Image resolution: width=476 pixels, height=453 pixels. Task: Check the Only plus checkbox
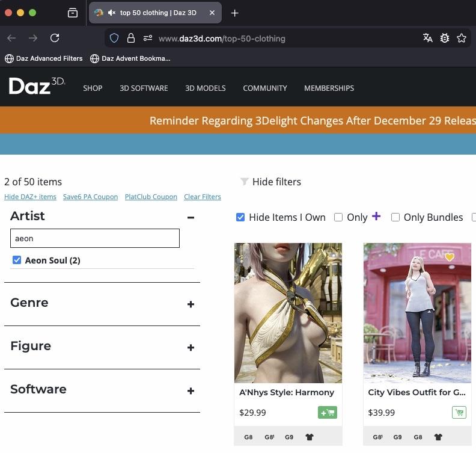[338, 217]
